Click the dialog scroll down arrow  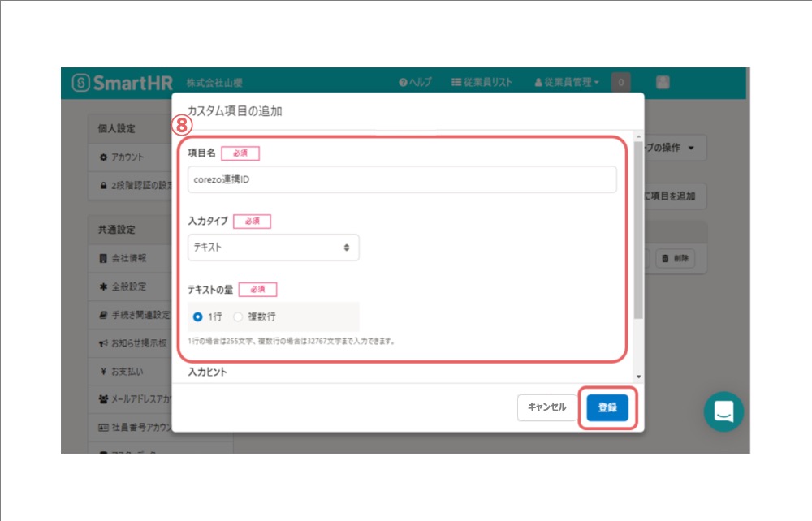pyautogui.click(x=638, y=377)
